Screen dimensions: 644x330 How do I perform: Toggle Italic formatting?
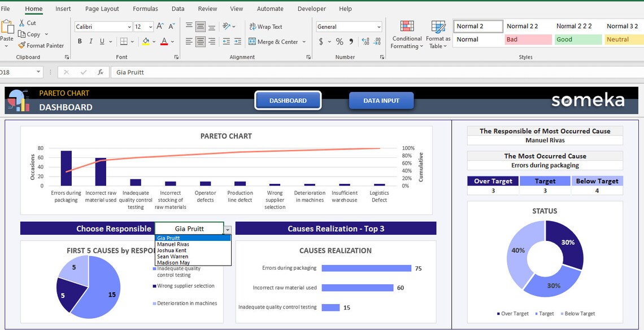pos(91,41)
